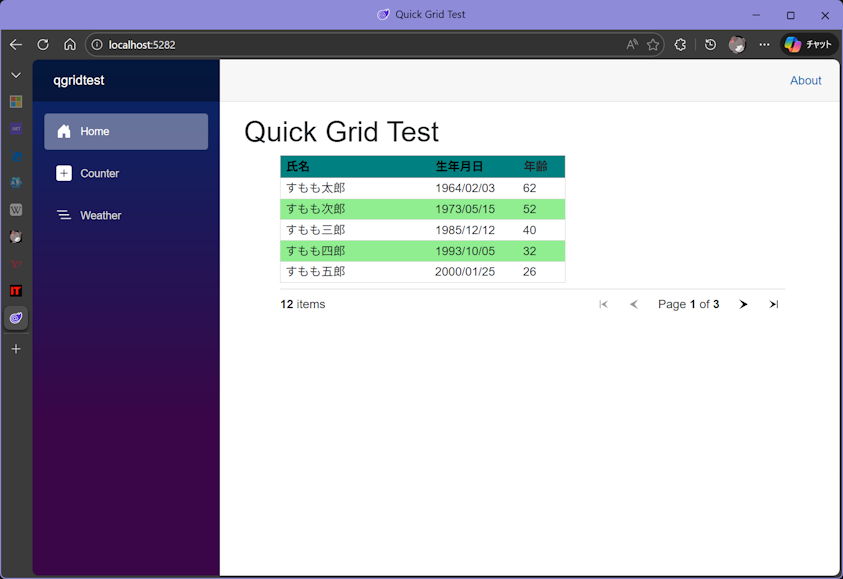Viewport: 843px width, 579px height.
Task: Go to the next grid page
Action: (x=743, y=305)
